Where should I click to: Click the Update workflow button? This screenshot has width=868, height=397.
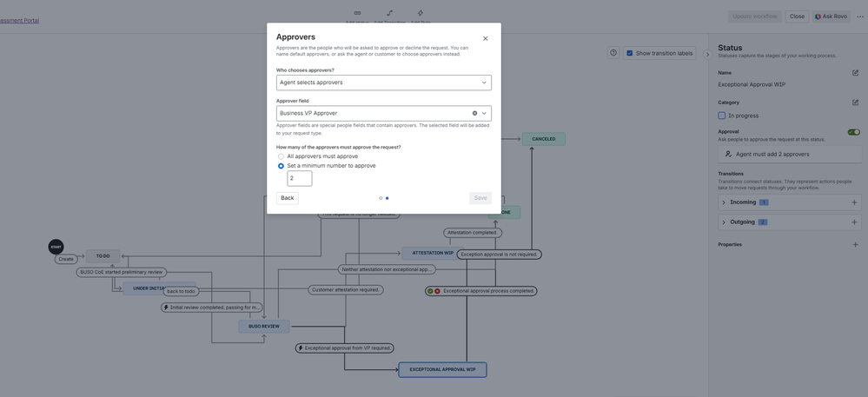(754, 17)
